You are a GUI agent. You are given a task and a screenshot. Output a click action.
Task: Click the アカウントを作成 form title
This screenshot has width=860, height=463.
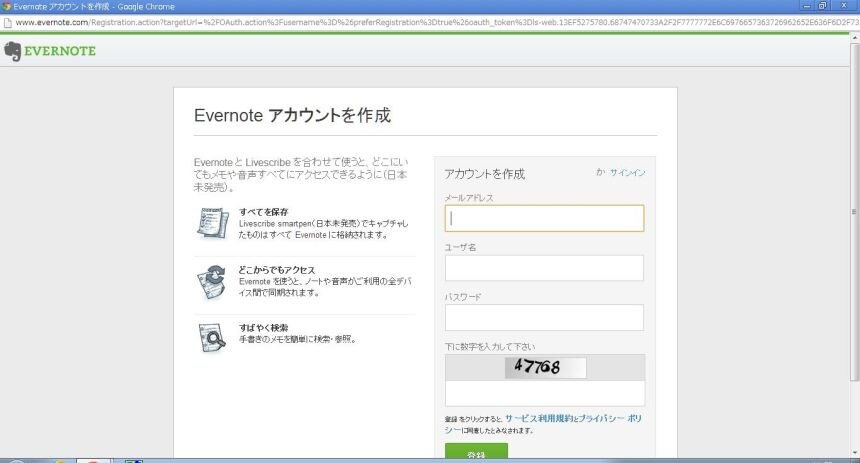tap(484, 174)
